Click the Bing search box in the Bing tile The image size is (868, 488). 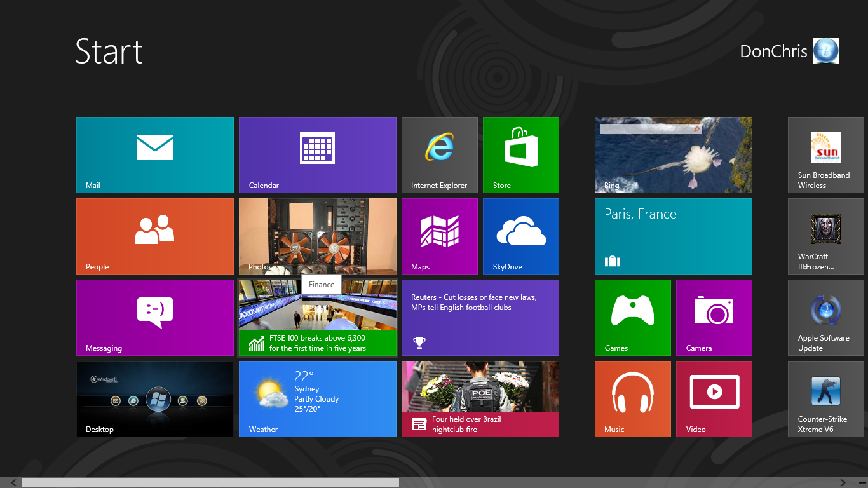coord(650,128)
